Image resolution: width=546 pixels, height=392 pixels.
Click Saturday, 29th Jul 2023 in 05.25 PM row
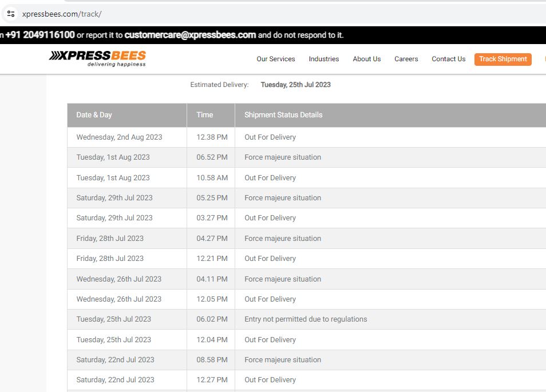coord(114,198)
